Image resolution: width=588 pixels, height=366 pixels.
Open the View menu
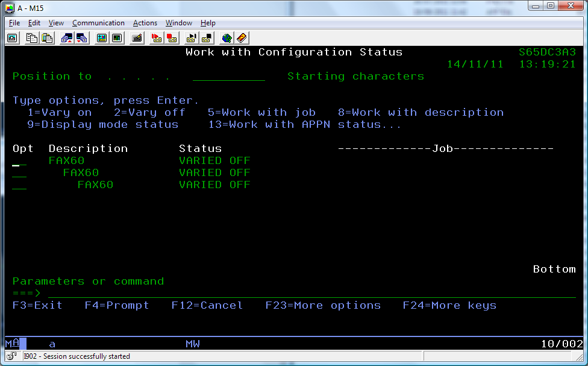tap(56, 23)
